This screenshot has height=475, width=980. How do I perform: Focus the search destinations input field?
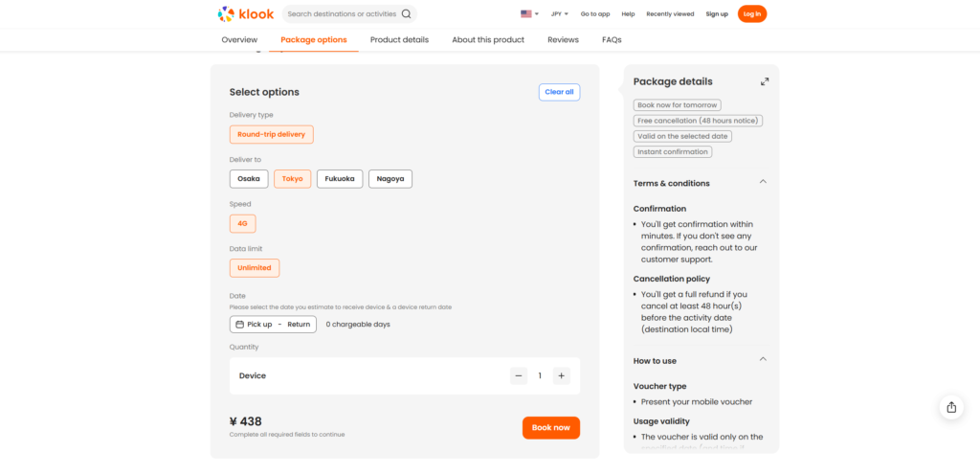pyautogui.click(x=342, y=14)
